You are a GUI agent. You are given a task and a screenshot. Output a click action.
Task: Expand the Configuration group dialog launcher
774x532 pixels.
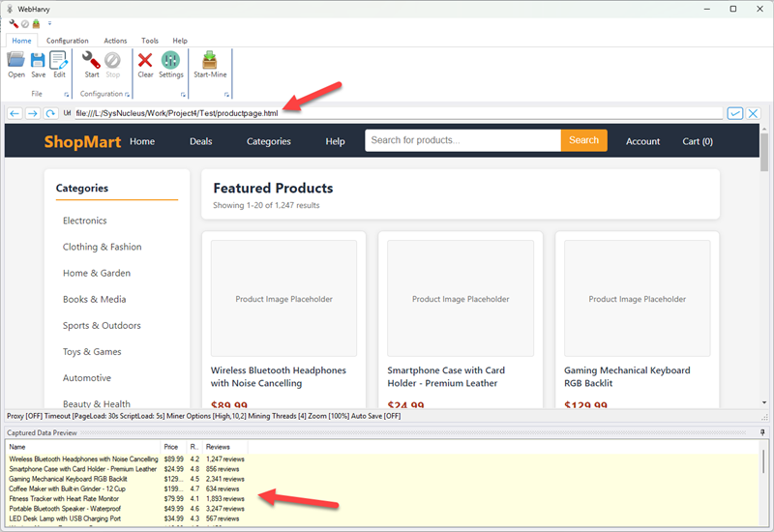[128, 95]
